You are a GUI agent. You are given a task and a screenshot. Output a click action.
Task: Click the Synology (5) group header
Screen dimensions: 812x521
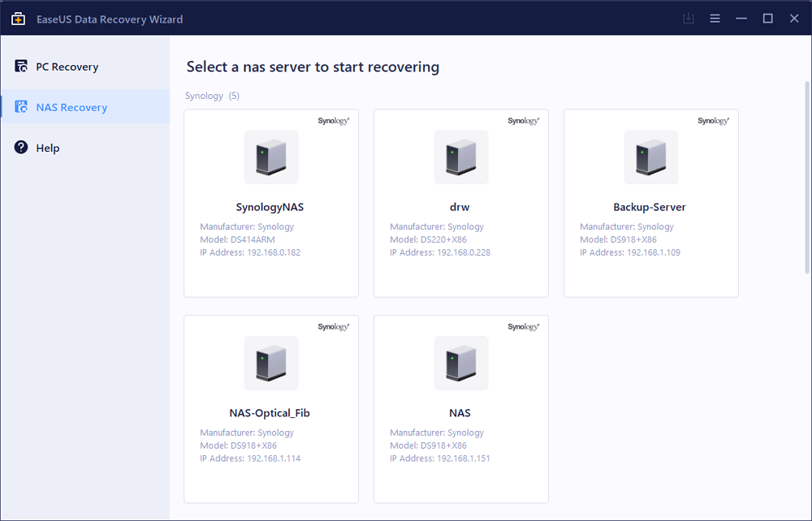tap(212, 96)
